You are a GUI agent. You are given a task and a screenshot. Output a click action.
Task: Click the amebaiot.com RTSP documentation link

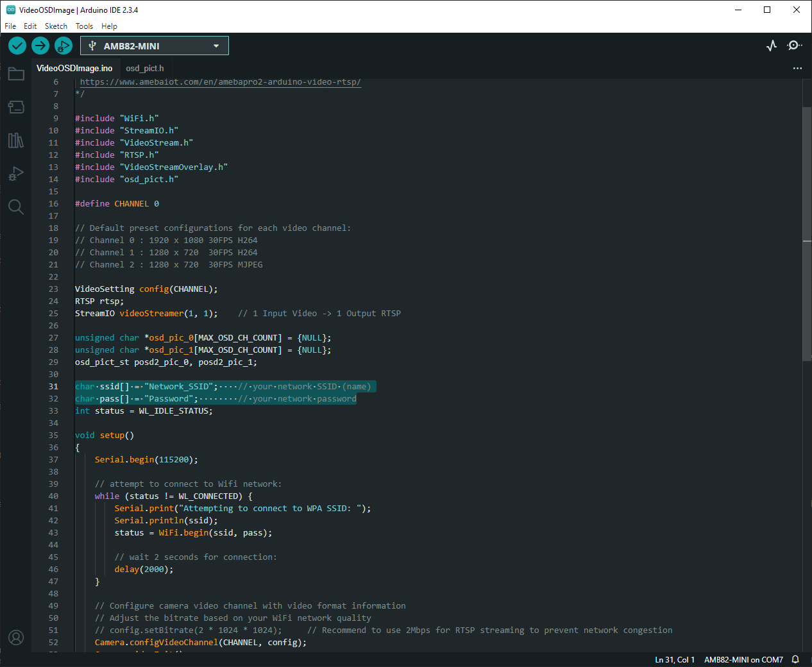click(x=220, y=82)
